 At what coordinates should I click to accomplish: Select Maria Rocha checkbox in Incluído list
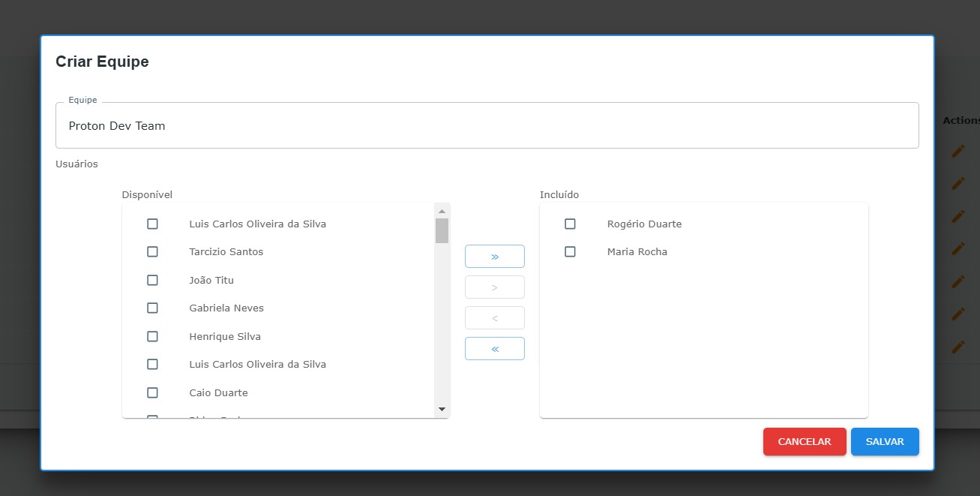pyautogui.click(x=570, y=252)
